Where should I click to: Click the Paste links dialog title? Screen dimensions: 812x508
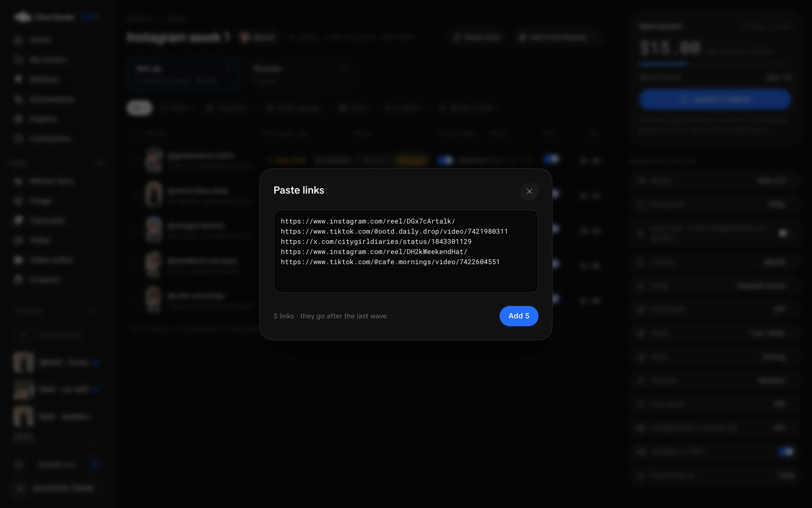(x=299, y=190)
